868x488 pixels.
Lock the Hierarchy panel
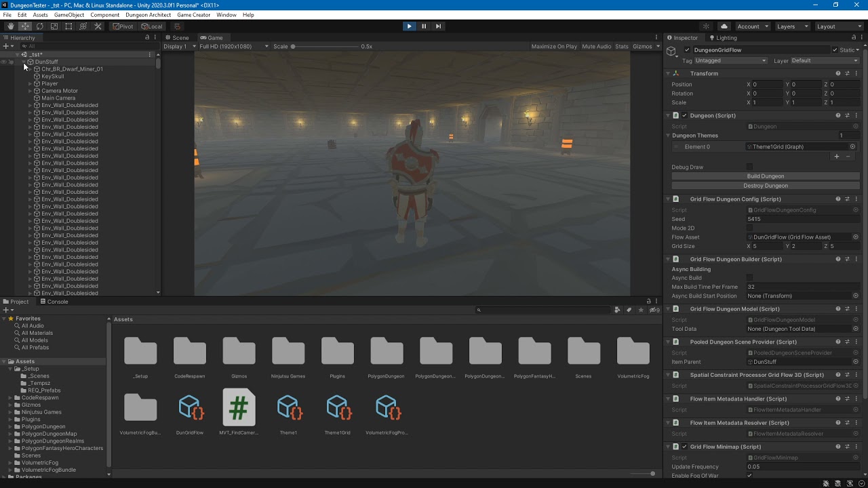point(148,37)
